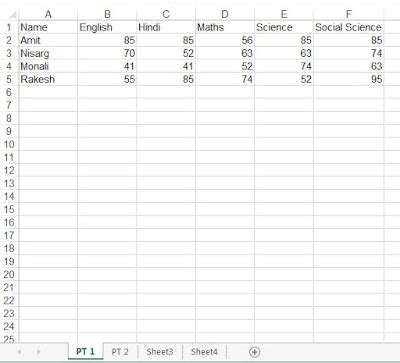Screen dimensions: 400x363
Task: Click the Social Science header cell
Action: pyautogui.click(x=349, y=27)
